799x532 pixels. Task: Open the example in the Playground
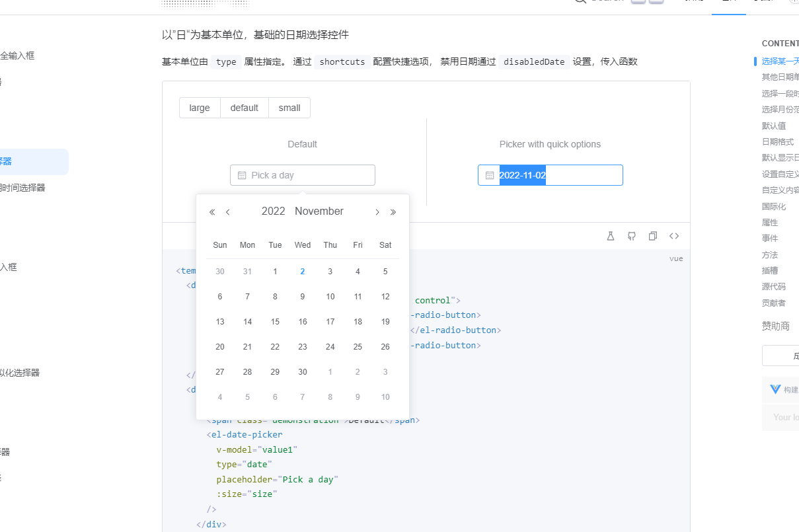click(610, 235)
